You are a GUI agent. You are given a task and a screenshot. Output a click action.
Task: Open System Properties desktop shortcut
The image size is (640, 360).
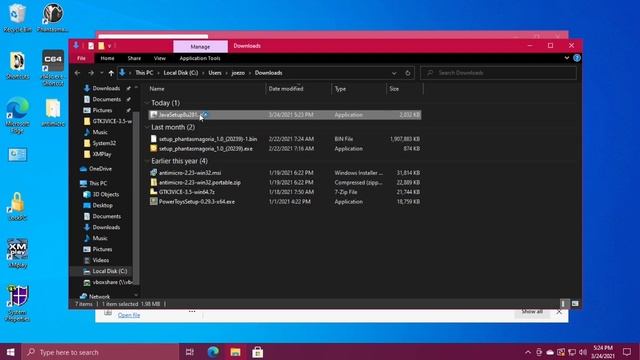17,304
